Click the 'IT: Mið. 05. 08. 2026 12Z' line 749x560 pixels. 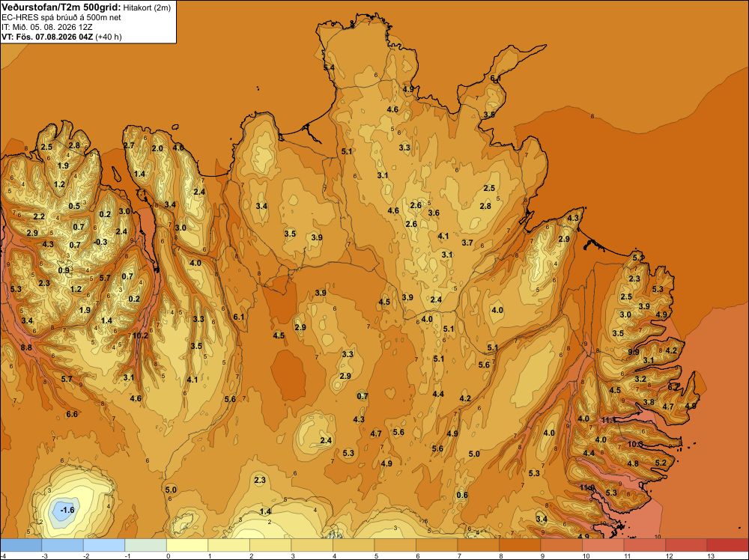(46, 27)
